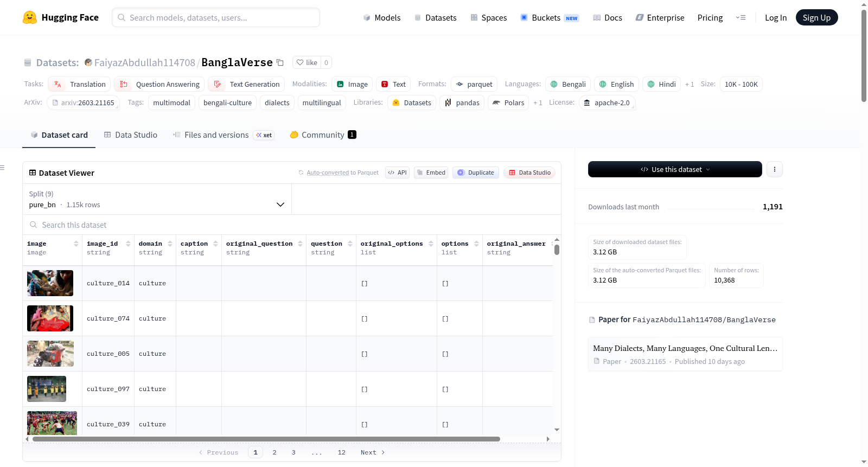This screenshot has height=467, width=868.
Task: Go to page 2 of the dataset
Action: coord(275,452)
